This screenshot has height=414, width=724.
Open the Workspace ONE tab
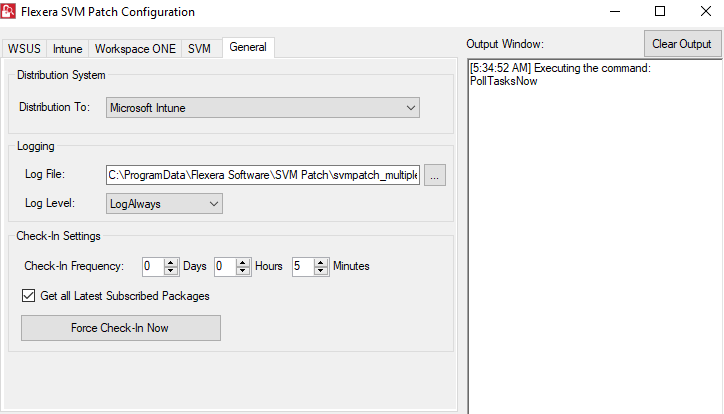pyautogui.click(x=135, y=48)
